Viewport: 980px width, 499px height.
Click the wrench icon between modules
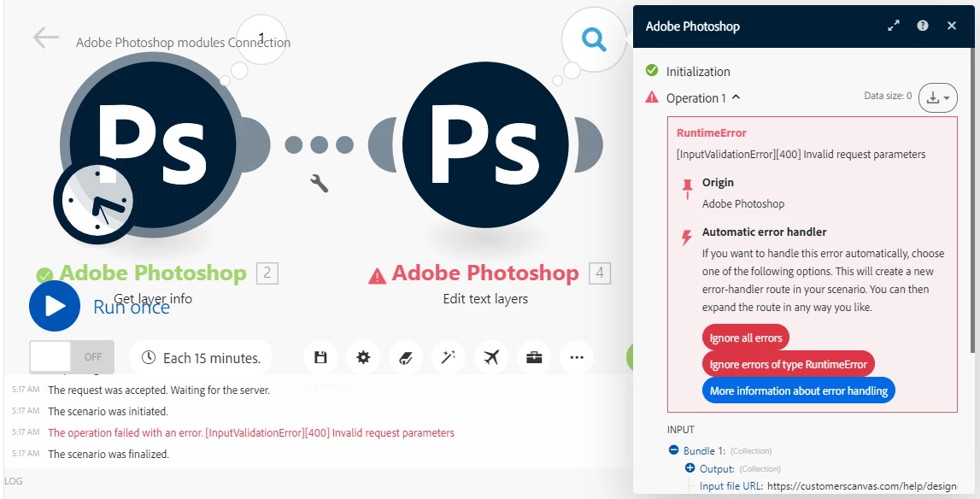tap(320, 183)
